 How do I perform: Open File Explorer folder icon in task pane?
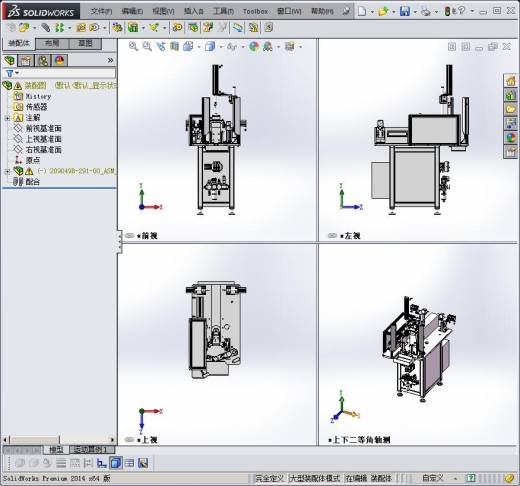tap(510, 109)
